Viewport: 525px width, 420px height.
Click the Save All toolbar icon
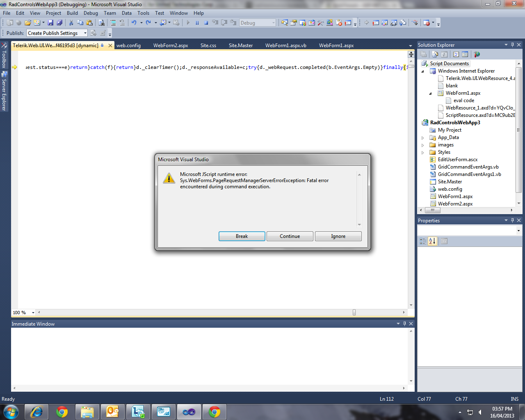[59, 23]
